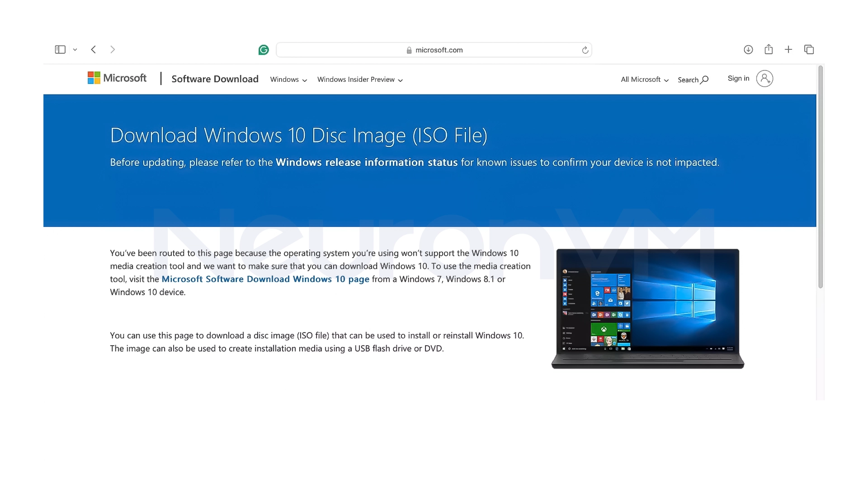Image resolution: width=868 pixels, height=488 pixels.
Task: Click the back navigation arrow
Action: pos(93,49)
